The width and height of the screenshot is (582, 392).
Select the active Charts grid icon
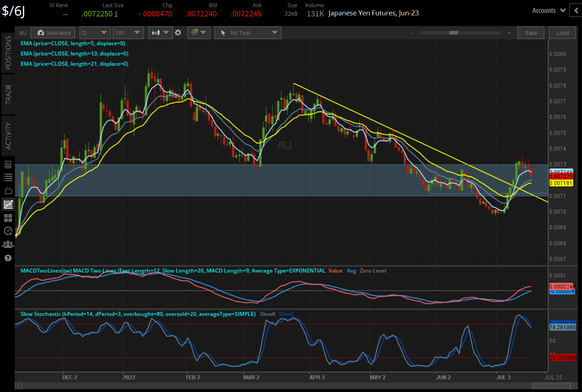(8, 204)
